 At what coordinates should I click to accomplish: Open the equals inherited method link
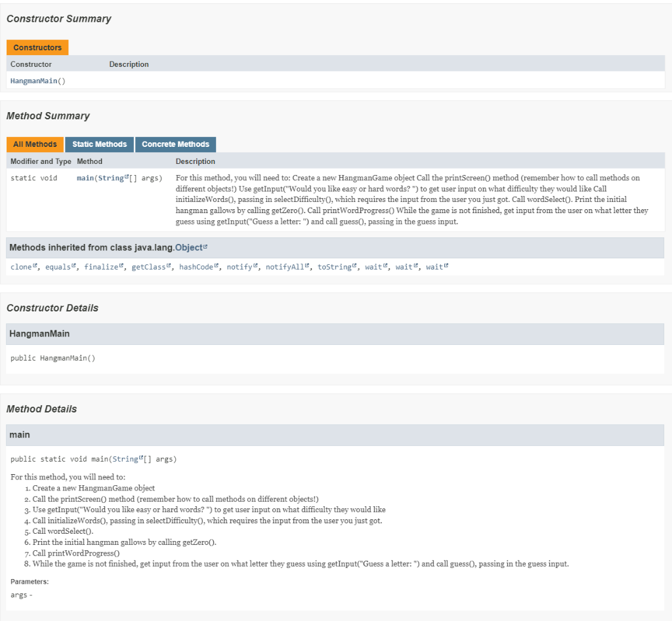click(58, 268)
